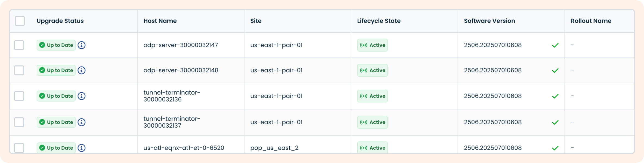Click version checkmark in us-atl-eqnx-at1-et-0-6520 row
The image size is (644, 163).
pos(555,148)
